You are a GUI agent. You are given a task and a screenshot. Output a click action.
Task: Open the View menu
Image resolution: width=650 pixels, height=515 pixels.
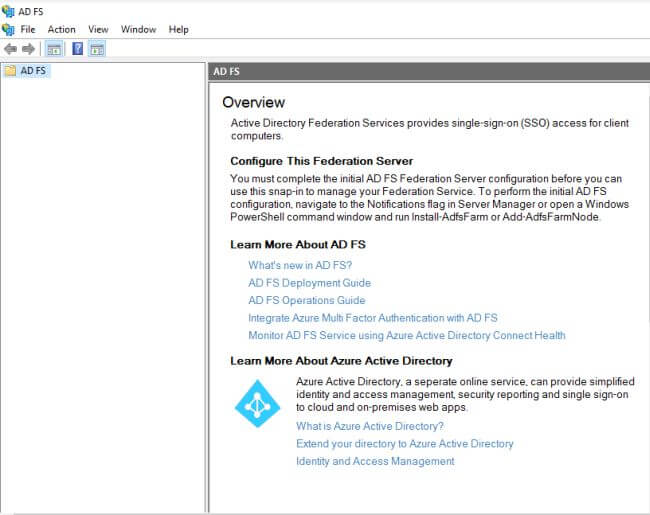tap(98, 29)
